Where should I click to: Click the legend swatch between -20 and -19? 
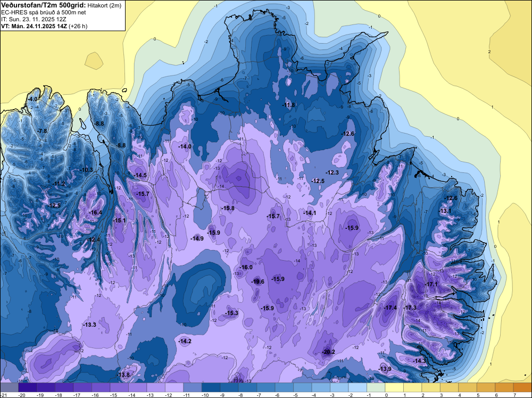coord(28,387)
